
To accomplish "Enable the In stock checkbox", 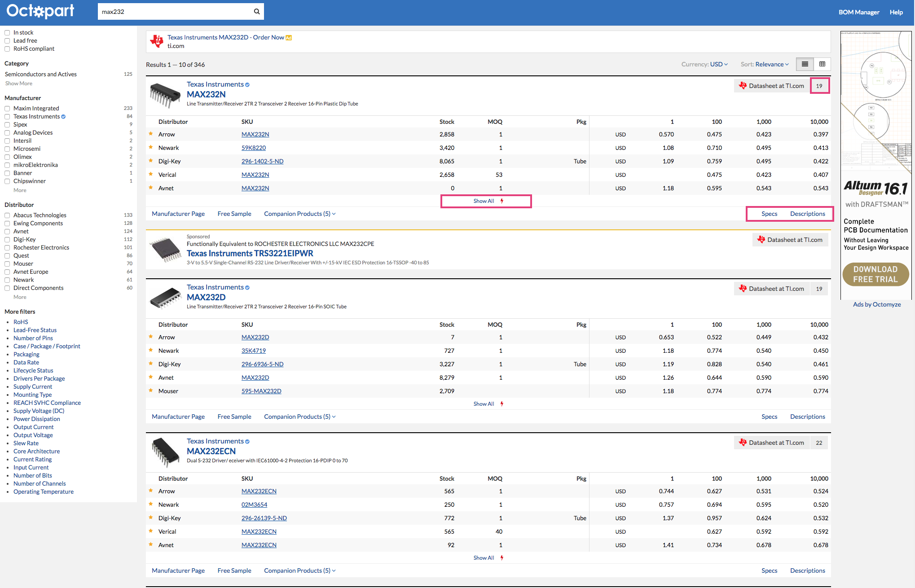I will [x=7, y=33].
